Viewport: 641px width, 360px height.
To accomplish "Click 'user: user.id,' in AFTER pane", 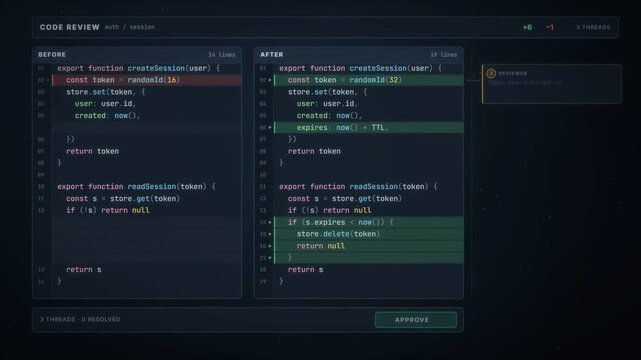I will [327, 104].
